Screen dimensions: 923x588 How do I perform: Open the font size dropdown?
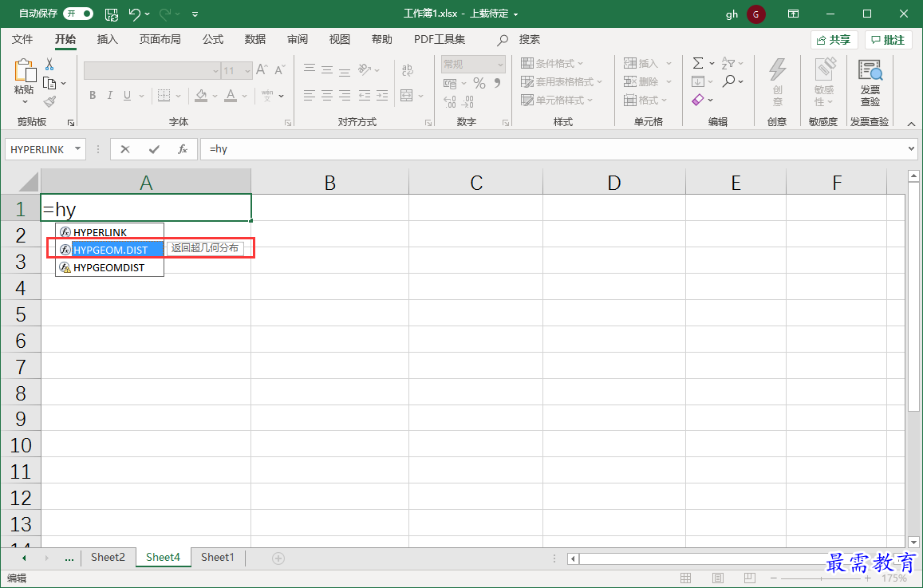248,71
